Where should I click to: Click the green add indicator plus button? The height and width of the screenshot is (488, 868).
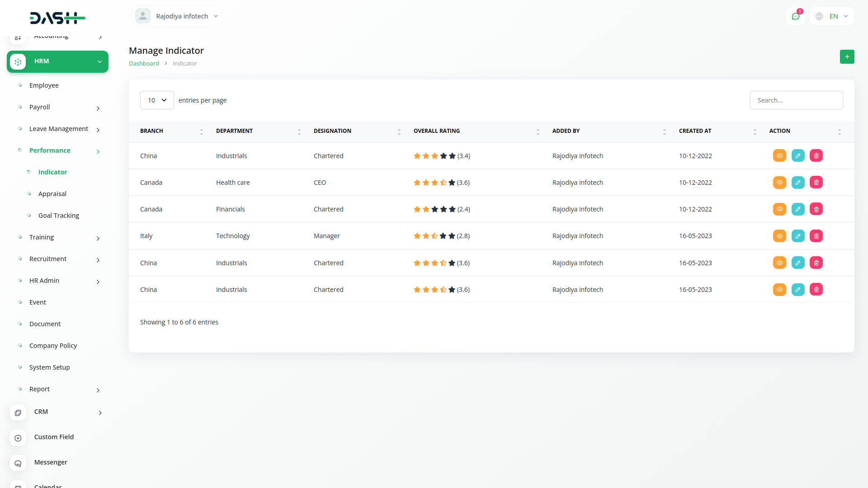click(x=847, y=57)
